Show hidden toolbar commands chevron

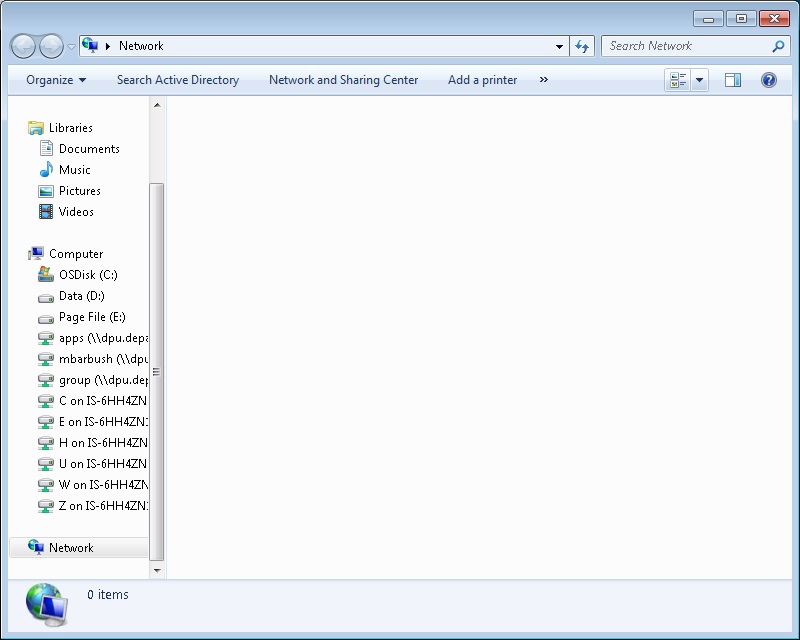pos(544,80)
